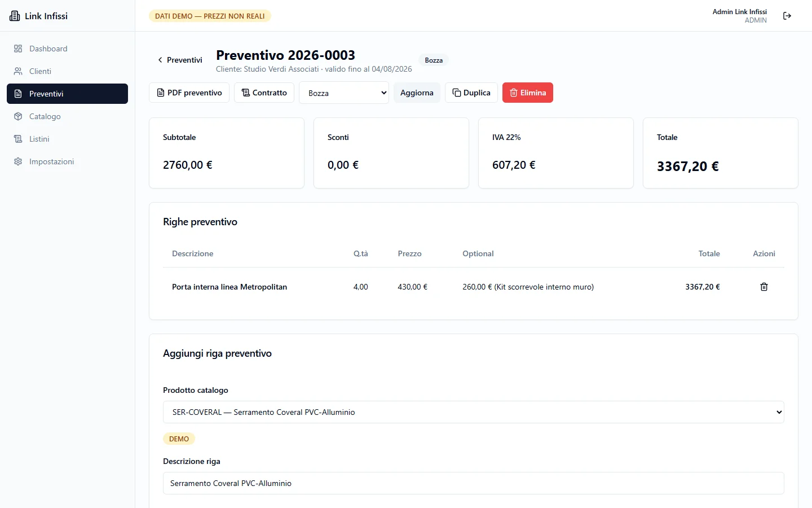Click the logout icon next to Admin
This screenshot has width=812, height=508.
tap(787, 16)
